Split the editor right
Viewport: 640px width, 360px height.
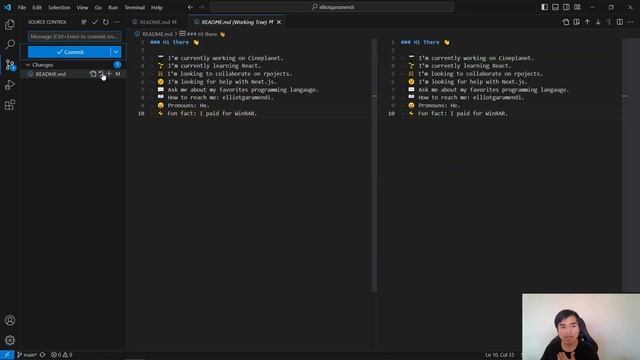coord(620,22)
